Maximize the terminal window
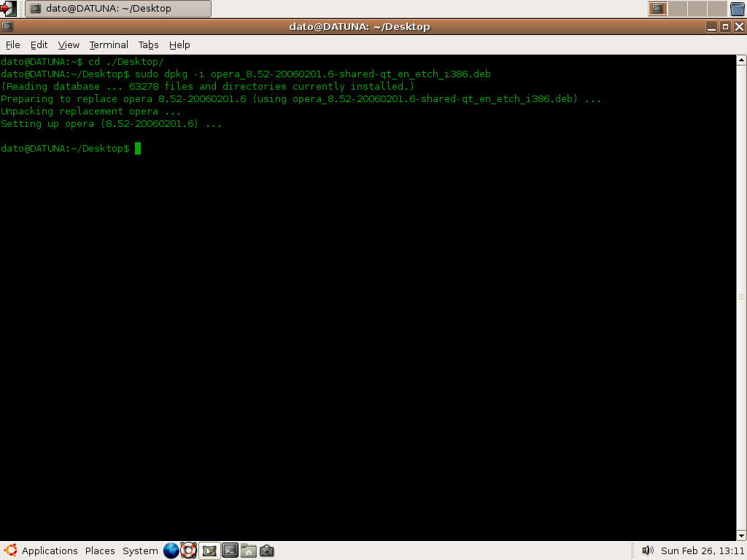This screenshot has width=747, height=560. 726,27
